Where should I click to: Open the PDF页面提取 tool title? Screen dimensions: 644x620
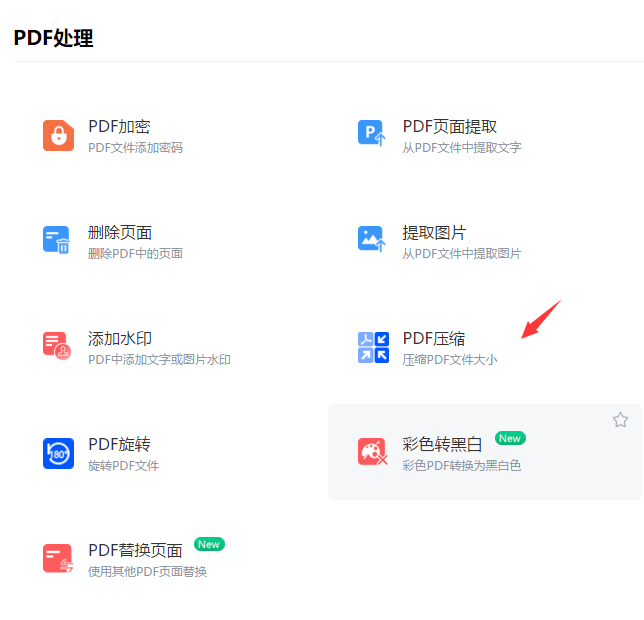(450, 126)
